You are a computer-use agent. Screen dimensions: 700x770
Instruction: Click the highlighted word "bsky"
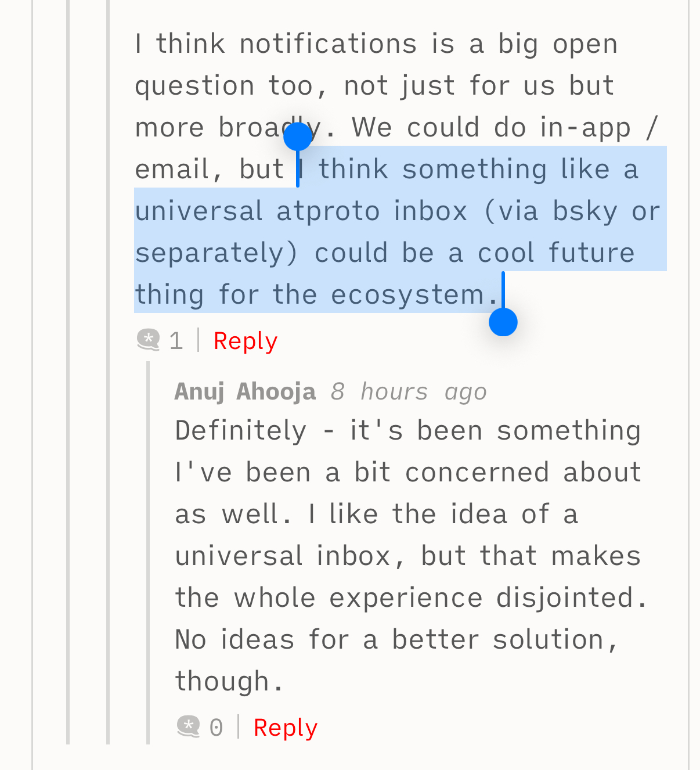(584, 211)
